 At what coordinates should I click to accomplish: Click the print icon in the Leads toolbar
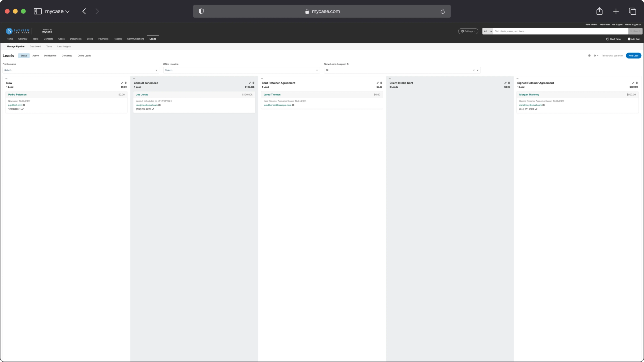589,56
